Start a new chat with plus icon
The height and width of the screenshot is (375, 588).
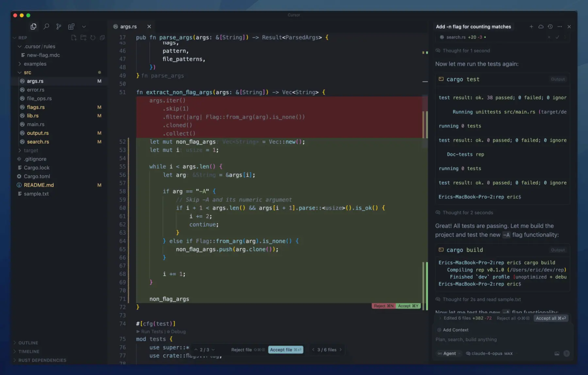531,26
